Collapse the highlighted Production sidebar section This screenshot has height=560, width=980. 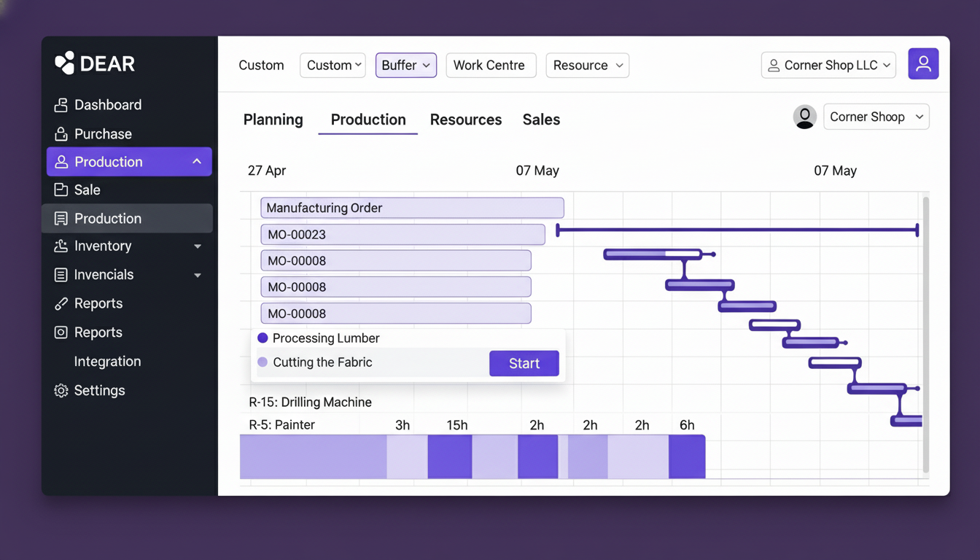197,162
